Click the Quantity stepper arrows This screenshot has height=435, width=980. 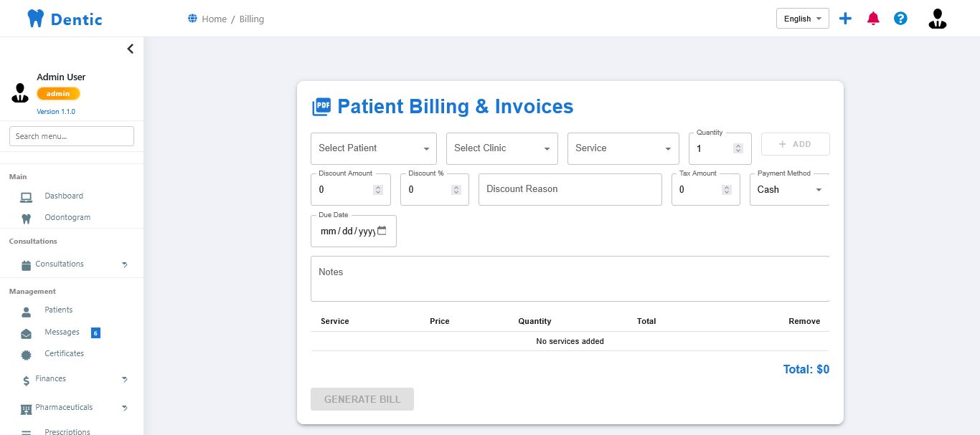tap(738, 148)
